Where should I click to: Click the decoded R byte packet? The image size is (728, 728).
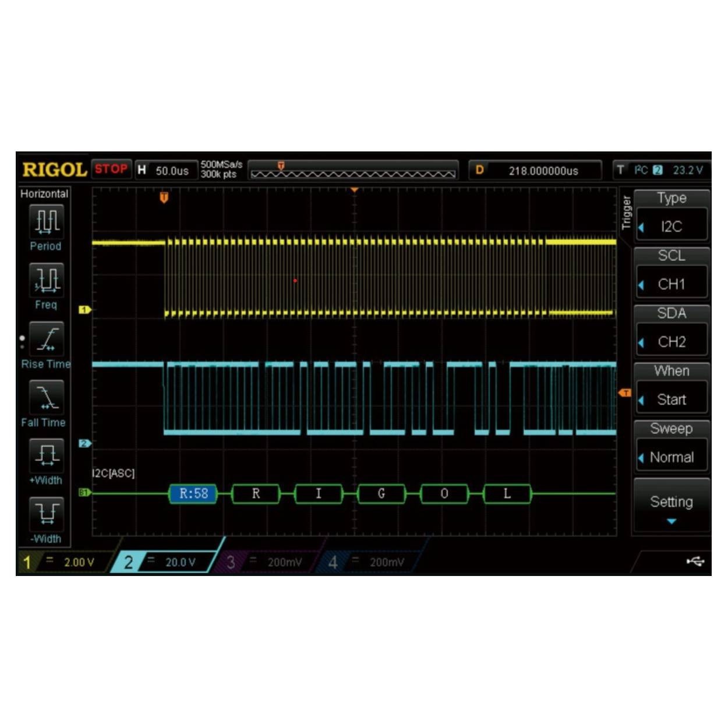point(256,494)
